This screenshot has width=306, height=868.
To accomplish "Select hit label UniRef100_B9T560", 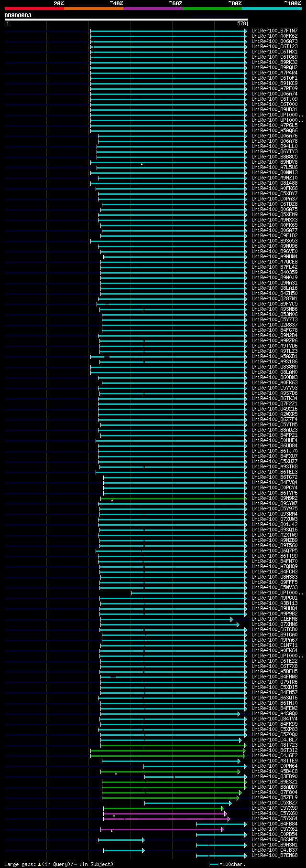I will click(x=274, y=546).
